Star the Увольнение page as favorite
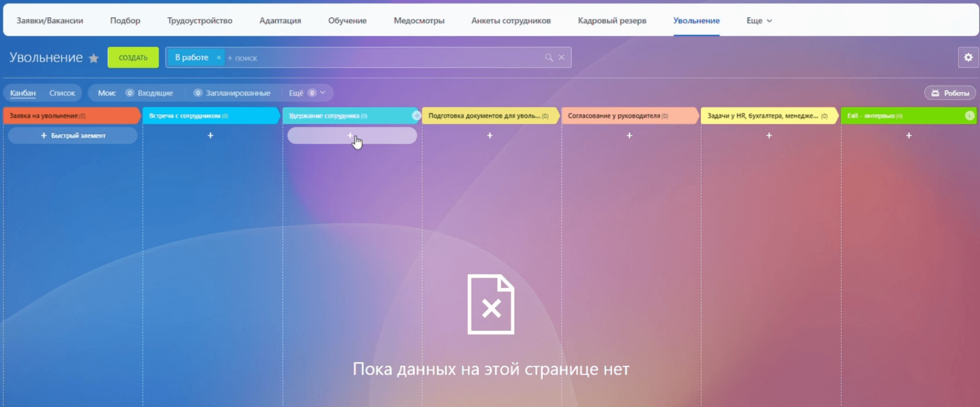Screen dimensions: 980x407 93,58
